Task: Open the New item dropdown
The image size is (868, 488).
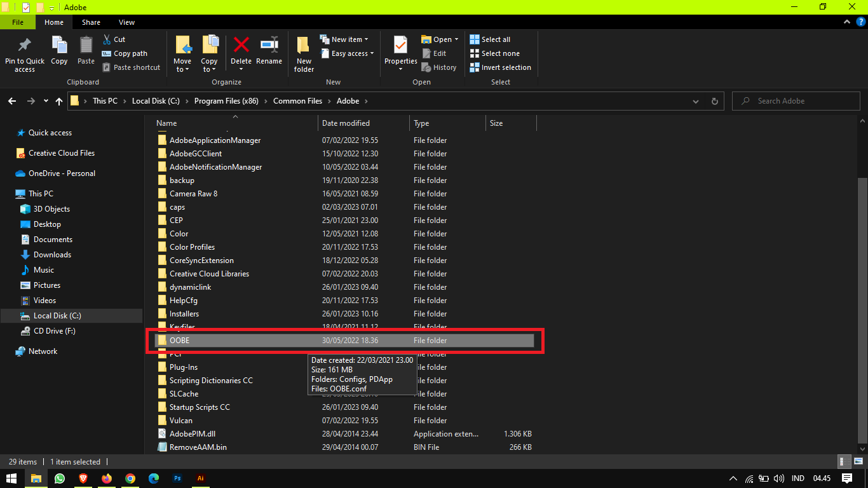Action: pyautogui.click(x=343, y=39)
